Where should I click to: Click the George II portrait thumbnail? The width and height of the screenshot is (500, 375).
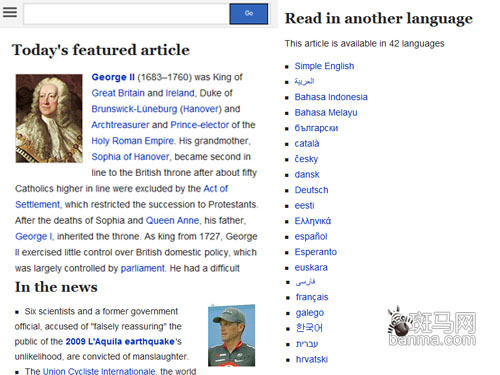[49, 118]
